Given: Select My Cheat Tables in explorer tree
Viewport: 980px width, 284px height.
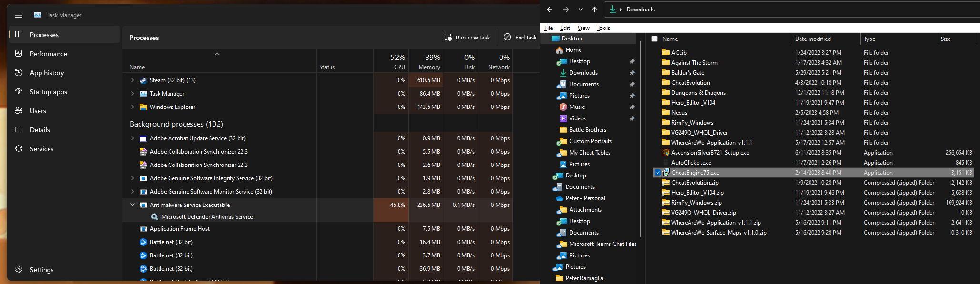Looking at the screenshot, I should [x=590, y=153].
